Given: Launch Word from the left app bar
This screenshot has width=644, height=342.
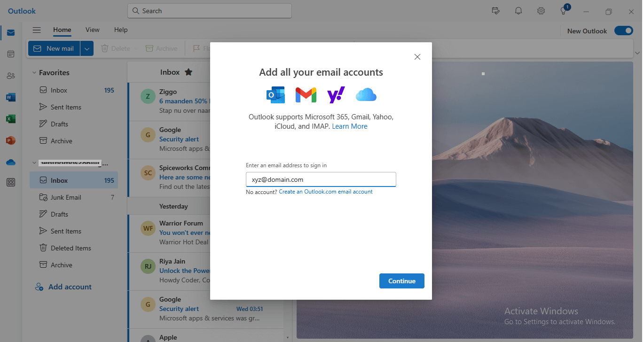Looking at the screenshot, I should [x=11, y=97].
